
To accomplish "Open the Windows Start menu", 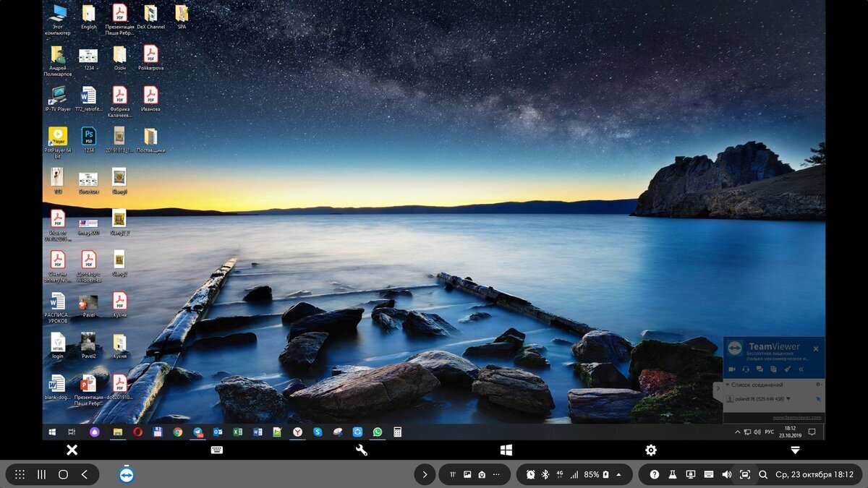I will [x=51, y=432].
